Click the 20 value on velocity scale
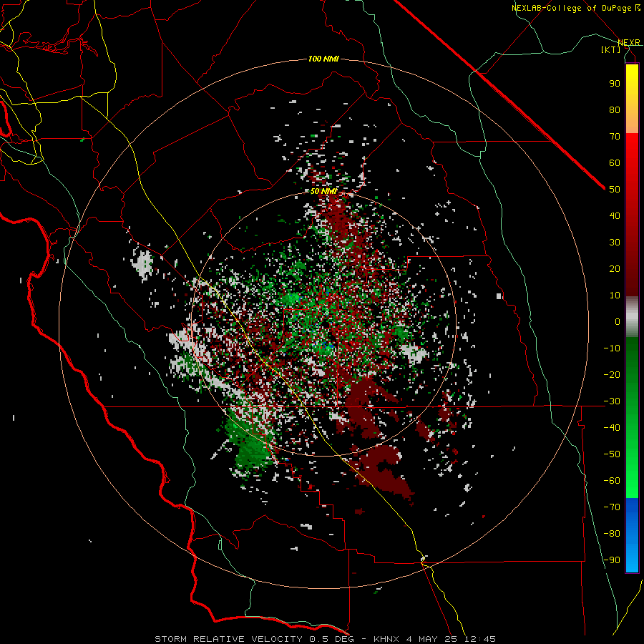Viewport: 644px width, 644px height. click(x=615, y=268)
